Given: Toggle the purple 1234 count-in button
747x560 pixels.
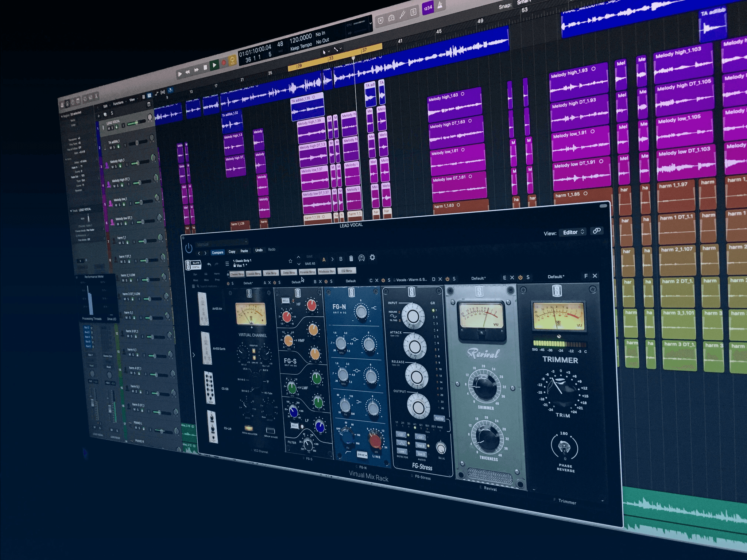Looking at the screenshot, I should [x=428, y=8].
